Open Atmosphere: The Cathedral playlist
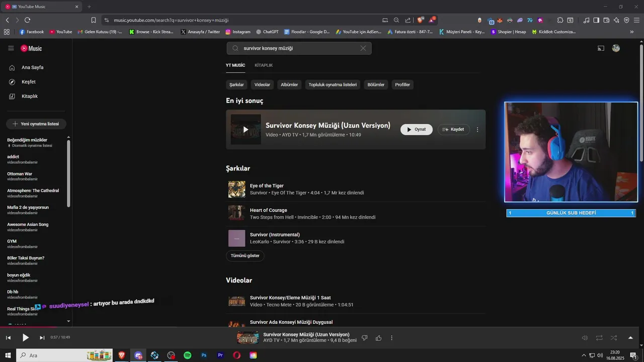The height and width of the screenshot is (362, 644). click(33, 191)
